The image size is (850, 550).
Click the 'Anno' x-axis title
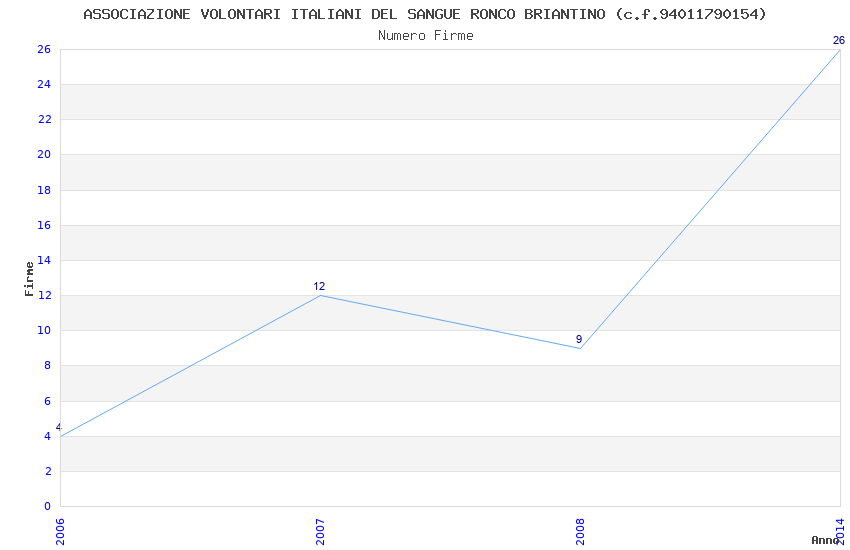825,540
